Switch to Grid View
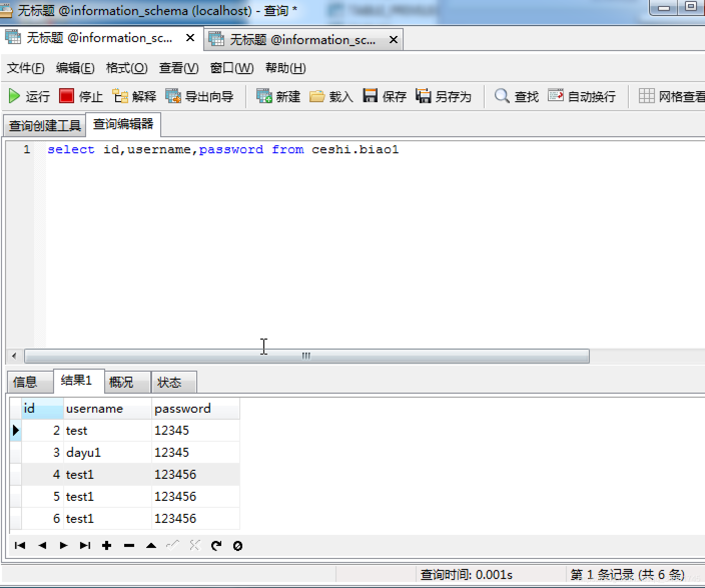705x588 pixels. coord(671,96)
